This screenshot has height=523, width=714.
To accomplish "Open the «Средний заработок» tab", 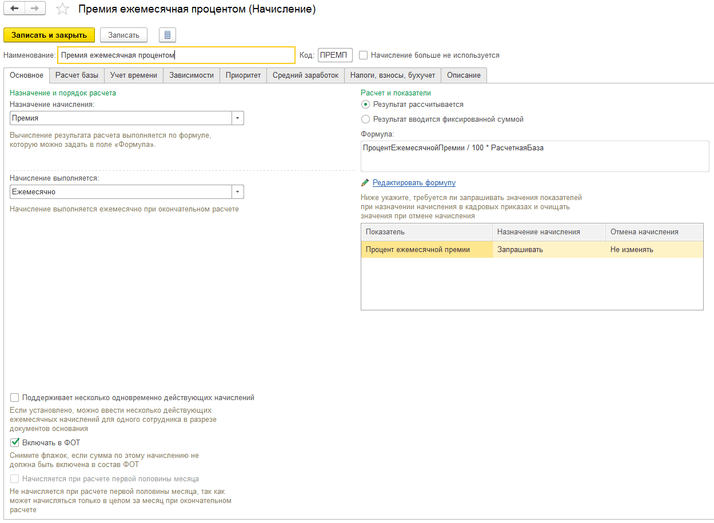I will coord(305,75).
